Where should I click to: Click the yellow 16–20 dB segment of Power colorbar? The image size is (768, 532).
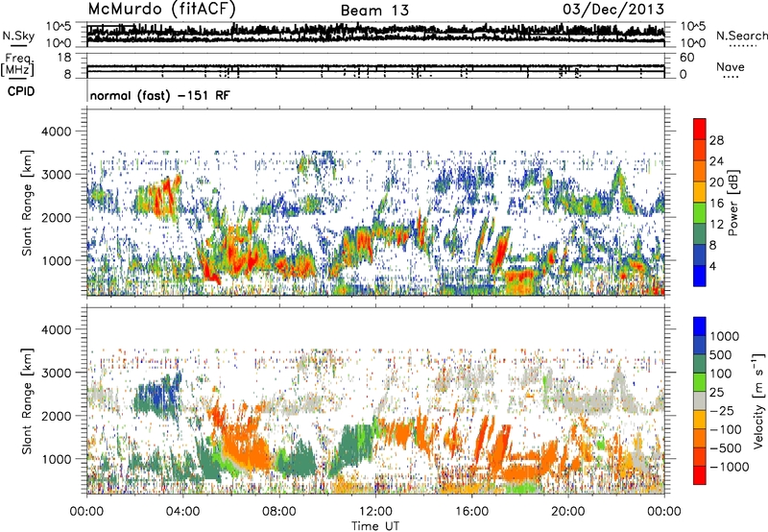point(700,192)
